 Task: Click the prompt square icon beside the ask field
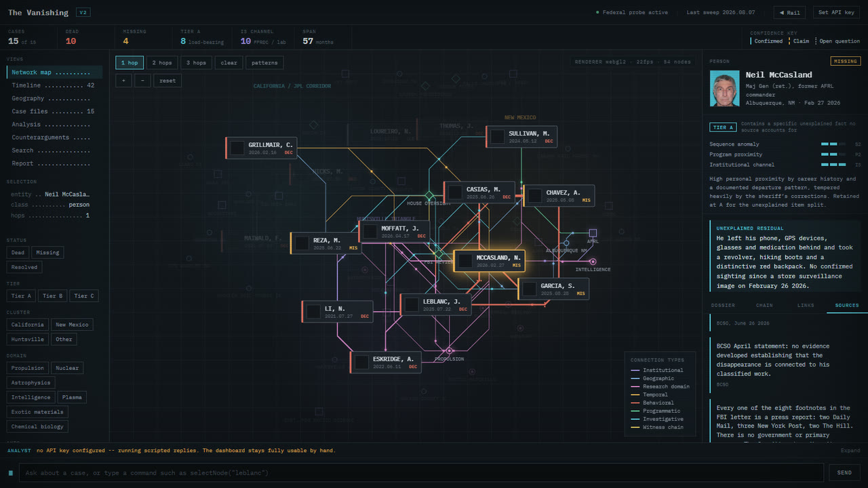pos(11,472)
